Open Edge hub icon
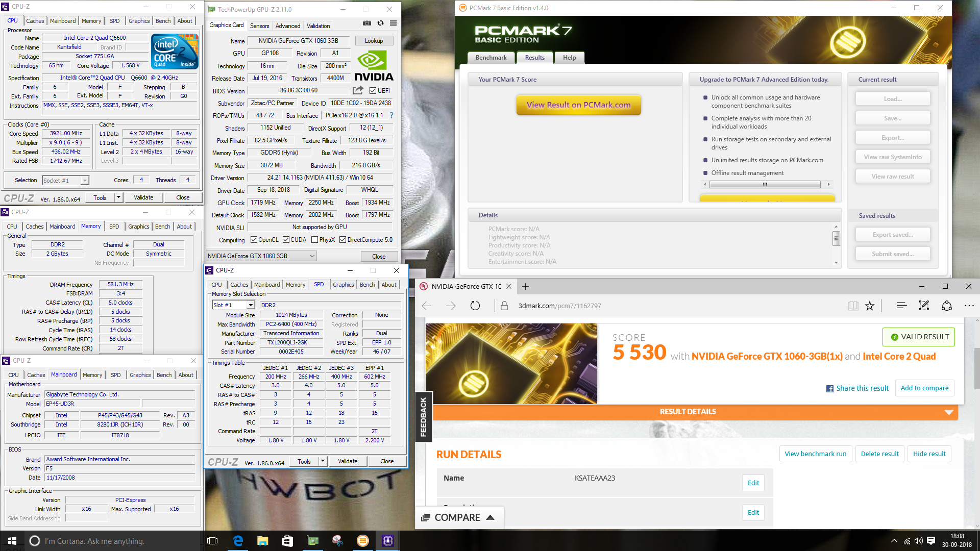The width and height of the screenshot is (980, 551). tap(901, 306)
